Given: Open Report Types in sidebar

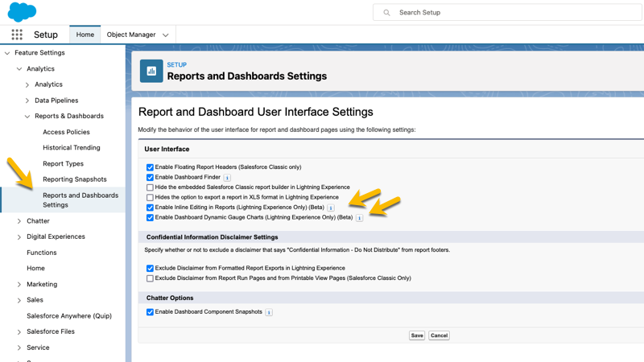Looking at the screenshot, I should pyautogui.click(x=64, y=163).
